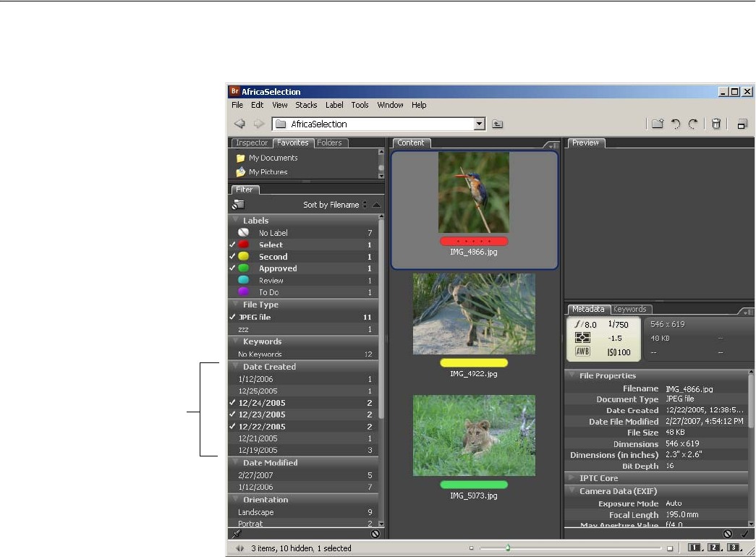
Task: Clear filter icon at Filter panel bottom
Action: (x=375, y=534)
